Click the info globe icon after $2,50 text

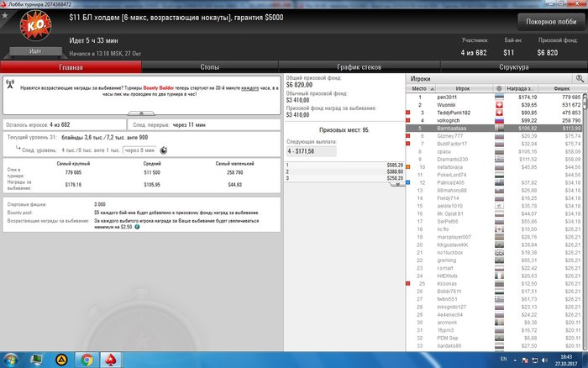(x=137, y=227)
